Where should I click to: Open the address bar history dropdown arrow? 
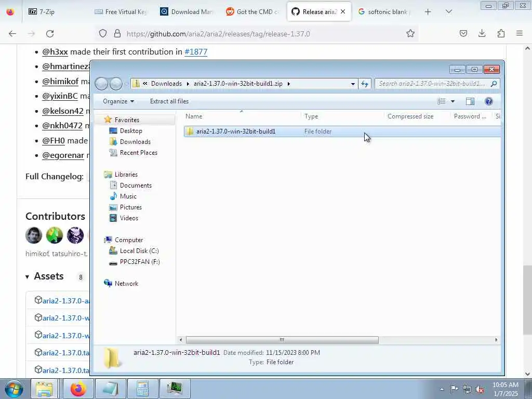click(x=353, y=84)
